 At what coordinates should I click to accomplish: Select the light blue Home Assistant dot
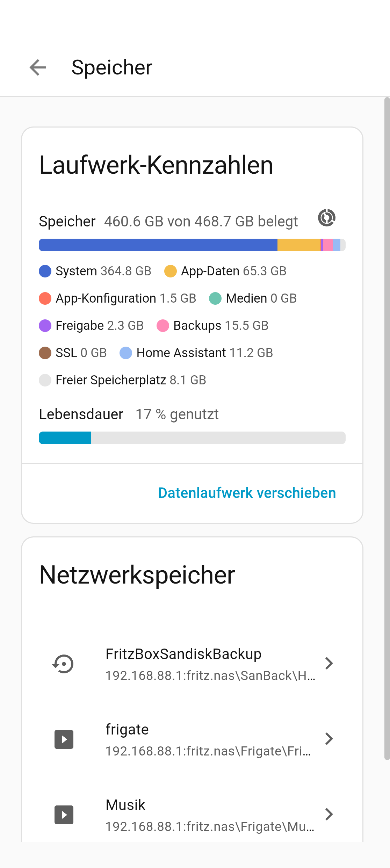pyautogui.click(x=126, y=353)
